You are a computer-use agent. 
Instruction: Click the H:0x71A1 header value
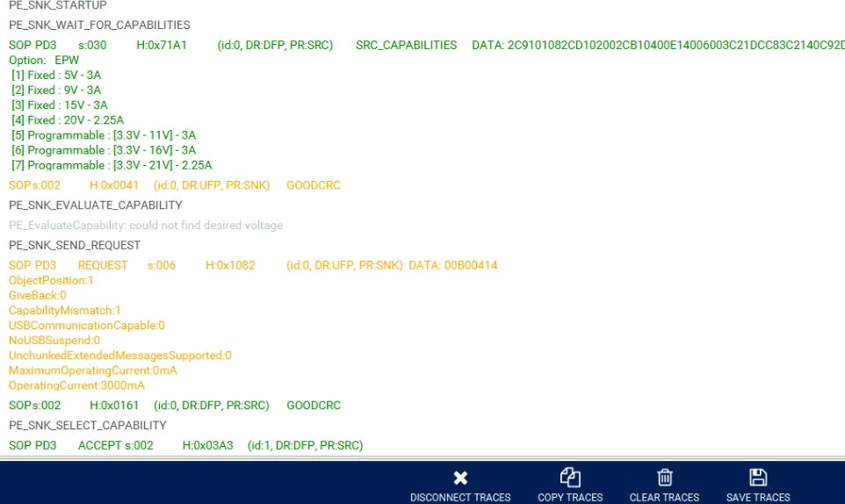tap(162, 45)
